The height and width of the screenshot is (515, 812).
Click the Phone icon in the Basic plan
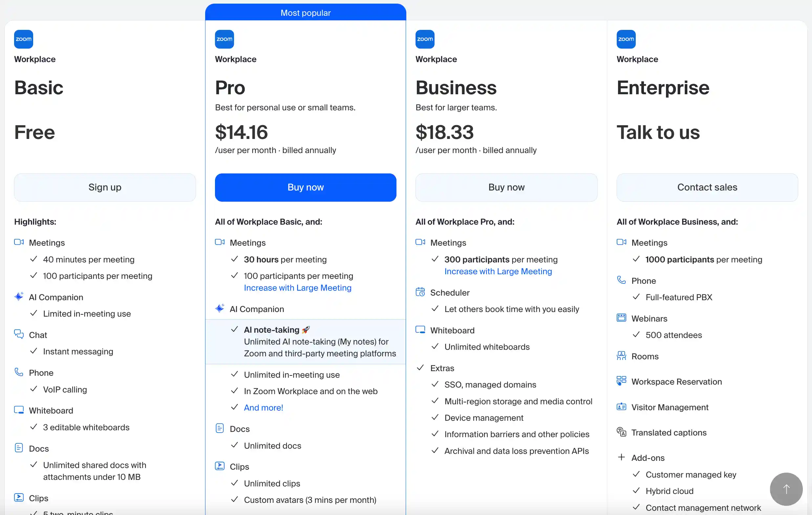19,372
